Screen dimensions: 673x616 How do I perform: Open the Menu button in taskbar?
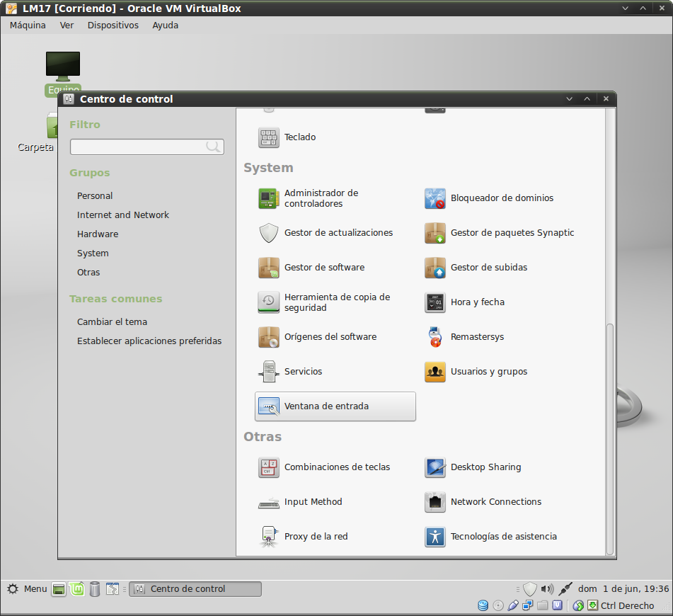pos(27,589)
